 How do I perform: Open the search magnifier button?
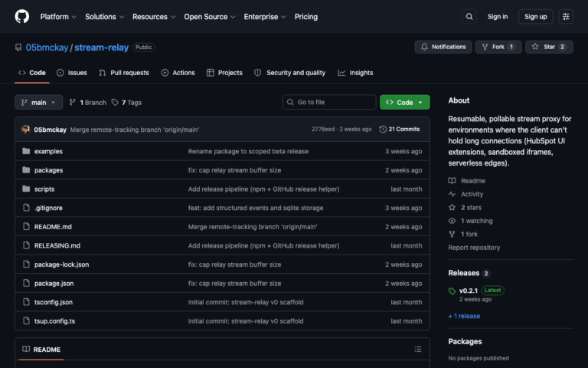[469, 17]
